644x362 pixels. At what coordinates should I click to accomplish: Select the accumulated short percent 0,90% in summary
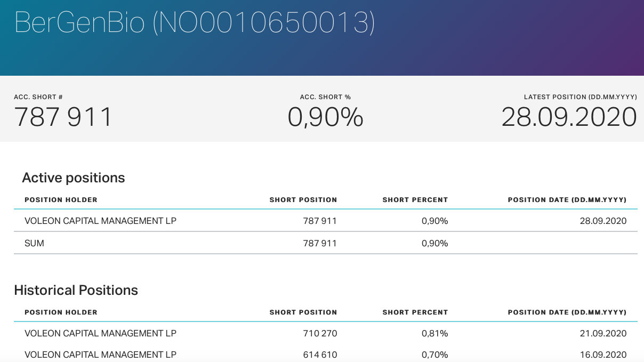pyautogui.click(x=325, y=117)
